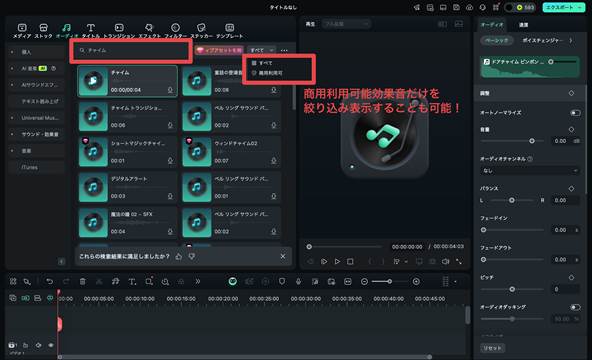
Task: Click the チャイム search input field
Action: point(131,50)
